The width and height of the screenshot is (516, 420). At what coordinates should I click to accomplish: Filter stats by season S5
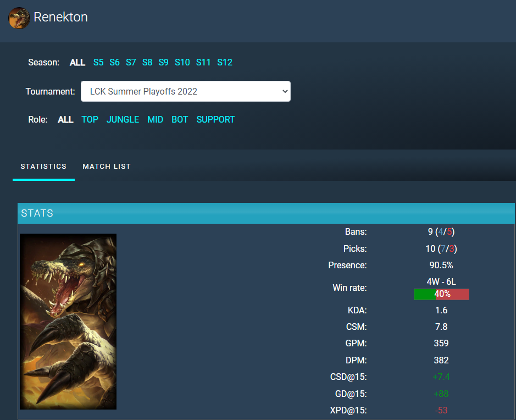click(x=98, y=62)
